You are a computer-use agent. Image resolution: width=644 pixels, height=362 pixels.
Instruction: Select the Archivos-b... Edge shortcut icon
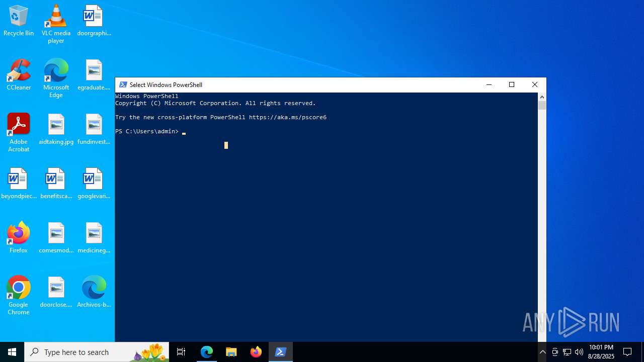[x=94, y=293]
